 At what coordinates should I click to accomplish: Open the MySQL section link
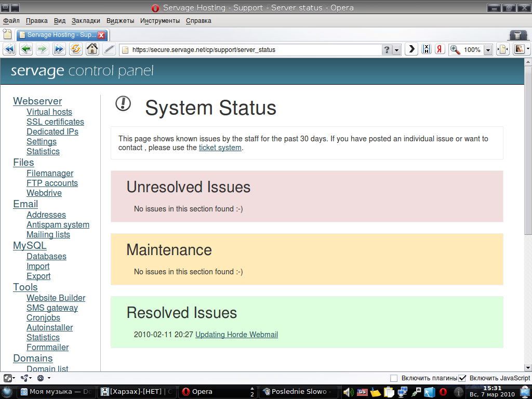point(30,246)
